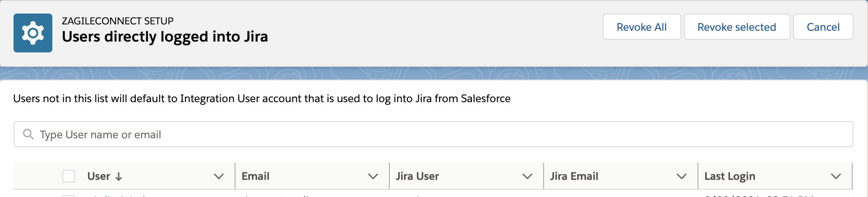Image resolution: width=868 pixels, height=197 pixels.
Task: Tick the select-all checkbox in the table header
Action: click(69, 176)
